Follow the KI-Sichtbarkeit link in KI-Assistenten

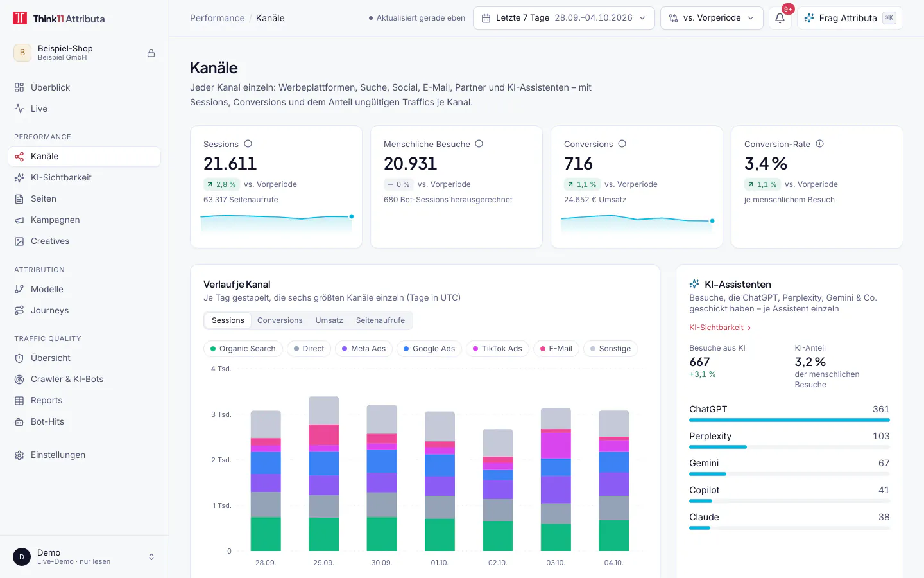[x=720, y=328]
